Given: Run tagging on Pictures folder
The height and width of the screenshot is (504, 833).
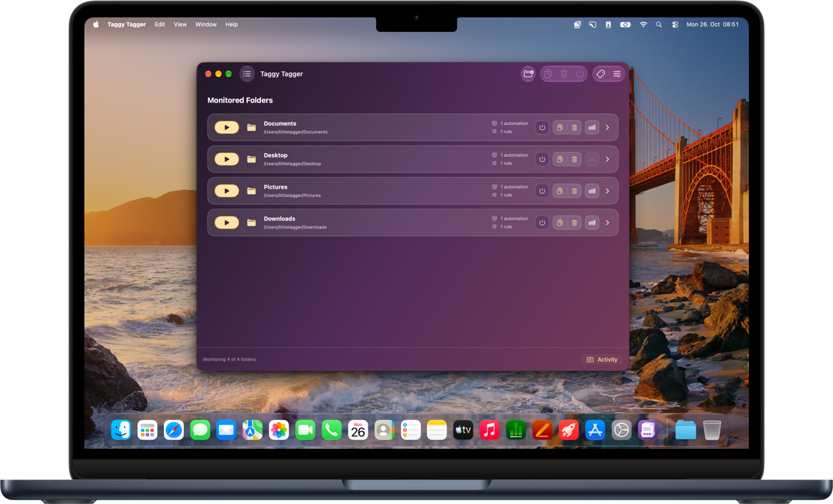Looking at the screenshot, I should (x=226, y=191).
